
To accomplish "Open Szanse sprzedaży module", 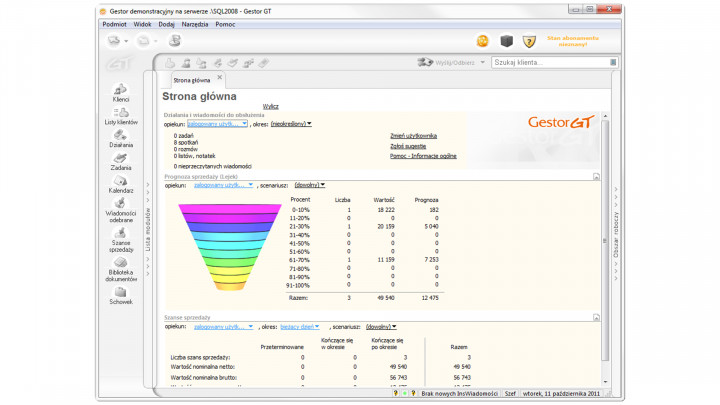I will 121,238.
